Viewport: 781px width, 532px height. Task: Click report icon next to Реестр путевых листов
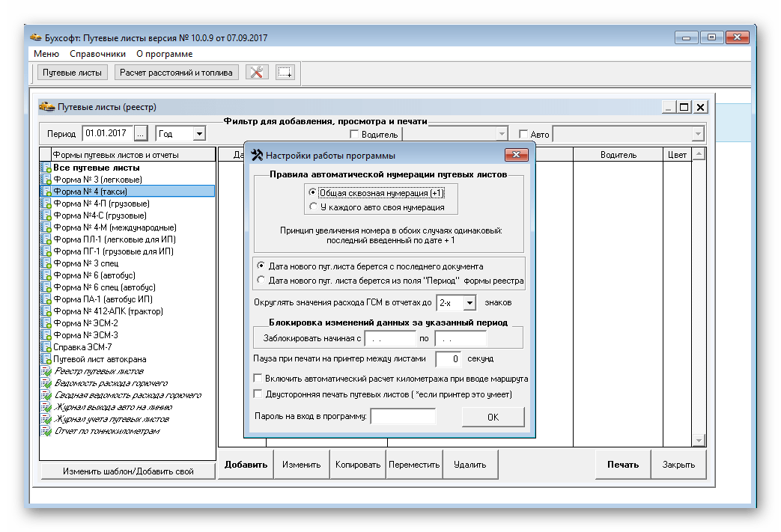tap(46, 371)
